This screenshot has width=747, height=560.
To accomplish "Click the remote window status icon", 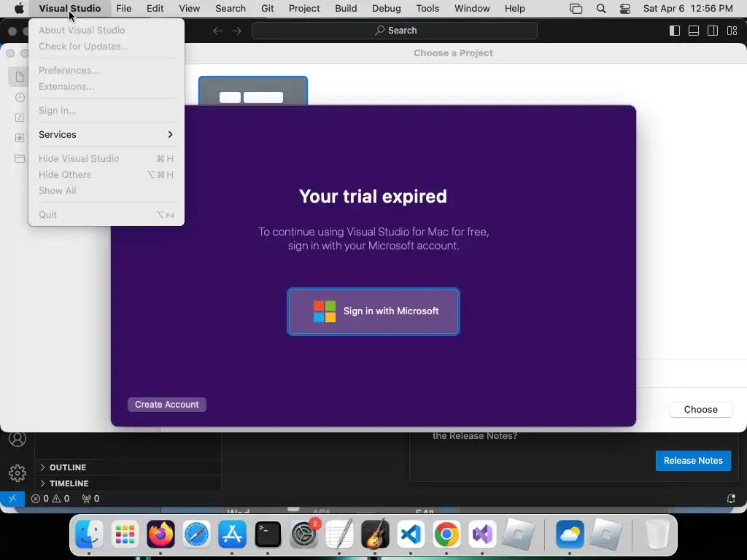I will click(x=12, y=499).
